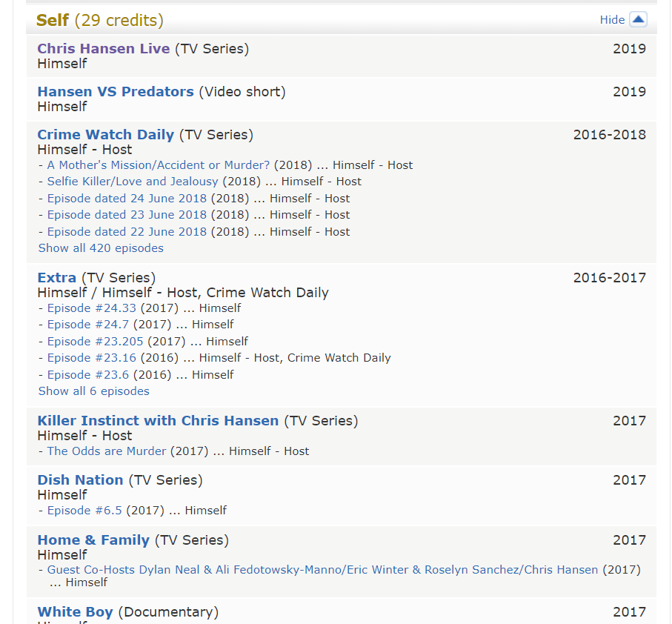This screenshot has height=624, width=672.
Task: Select the 2017 year beside Home & Family
Action: pos(629,540)
